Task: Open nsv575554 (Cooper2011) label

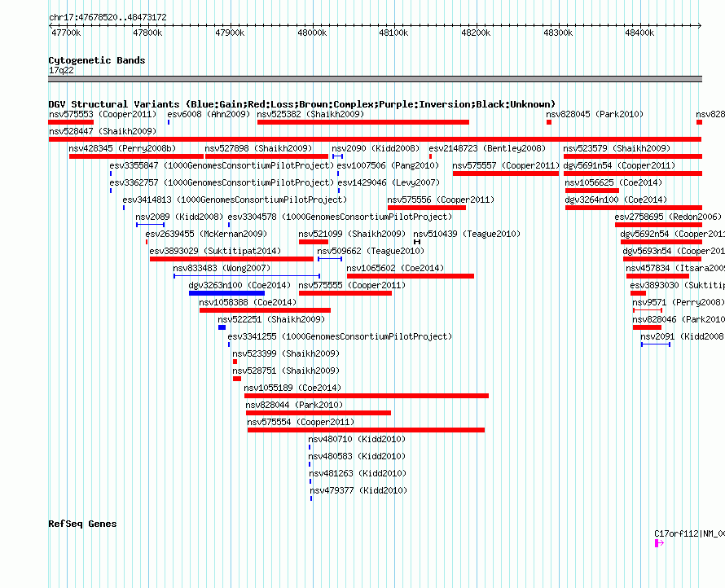Action: 301,422
